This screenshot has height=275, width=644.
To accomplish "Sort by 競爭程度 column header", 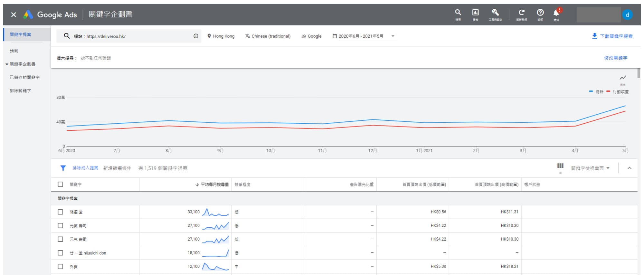I will click(242, 185).
